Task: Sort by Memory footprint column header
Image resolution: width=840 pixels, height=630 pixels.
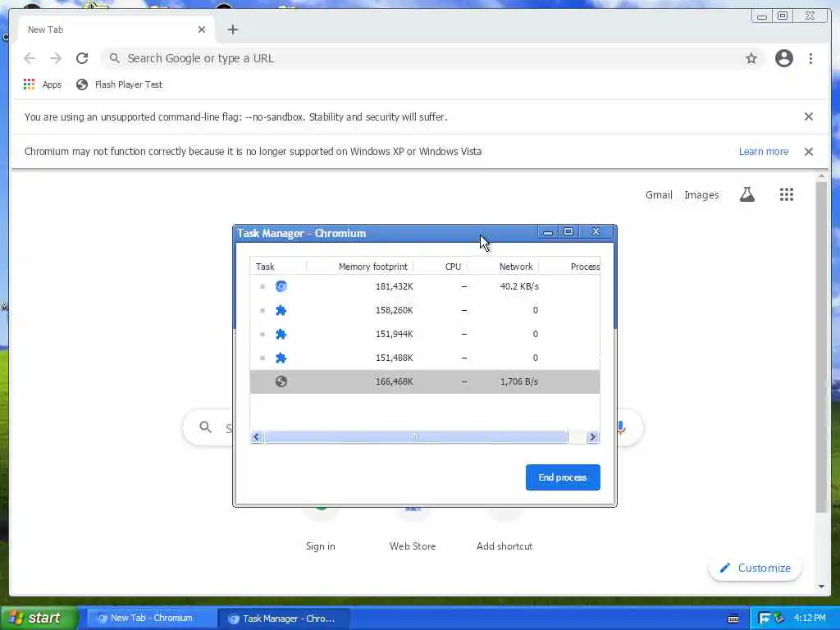Action: [359, 267]
